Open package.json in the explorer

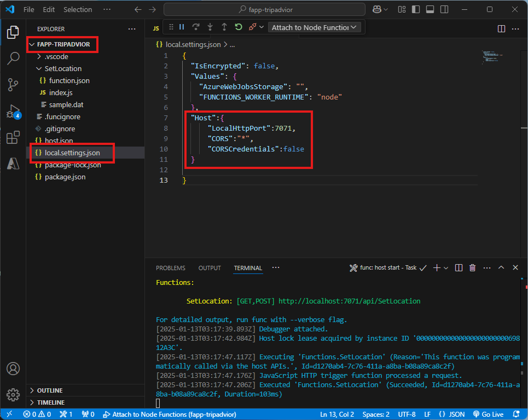point(65,177)
